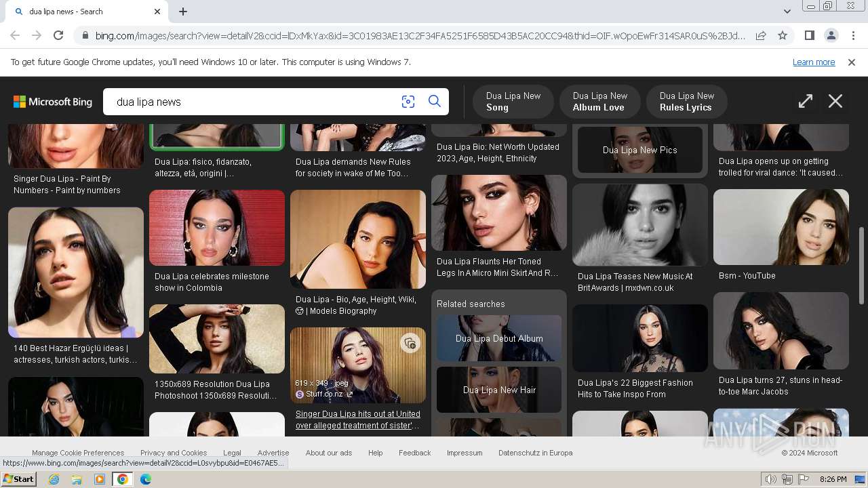Viewport: 868px width, 488px height.
Task: Click the volume speaker tray icon
Action: (771, 479)
